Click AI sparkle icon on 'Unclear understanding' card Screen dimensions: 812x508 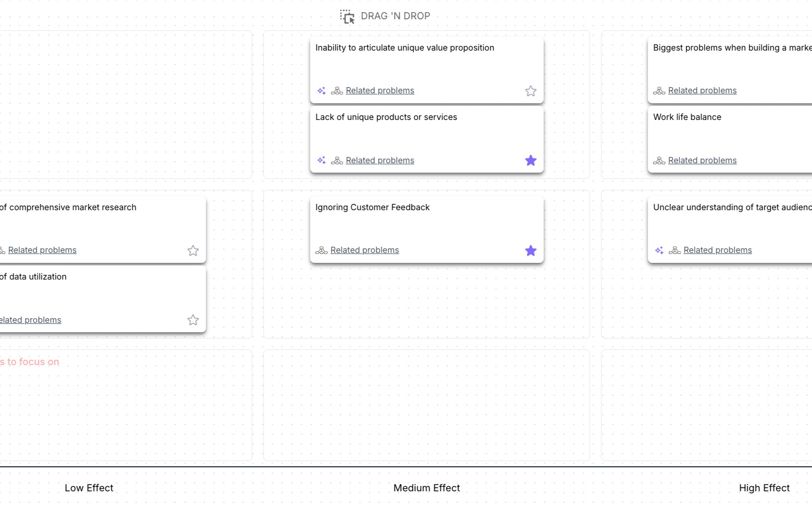point(659,250)
